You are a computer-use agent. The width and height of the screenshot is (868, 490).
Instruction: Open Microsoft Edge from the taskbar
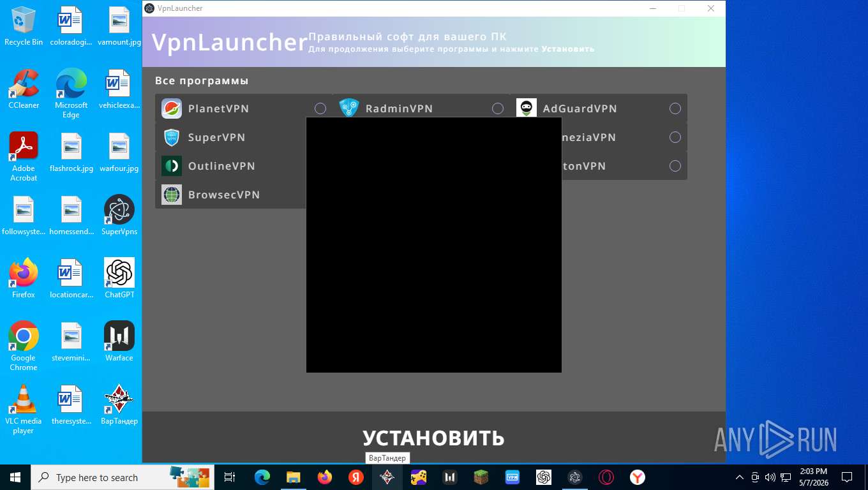(x=262, y=477)
